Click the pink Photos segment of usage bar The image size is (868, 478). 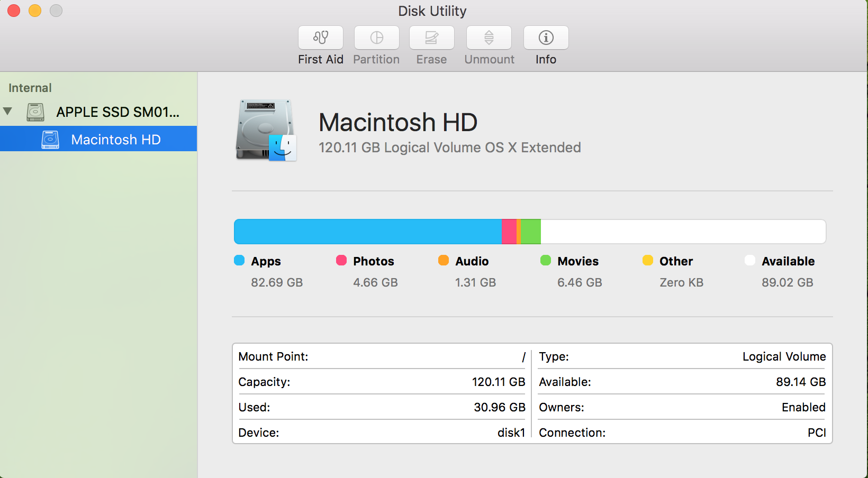tap(509, 232)
